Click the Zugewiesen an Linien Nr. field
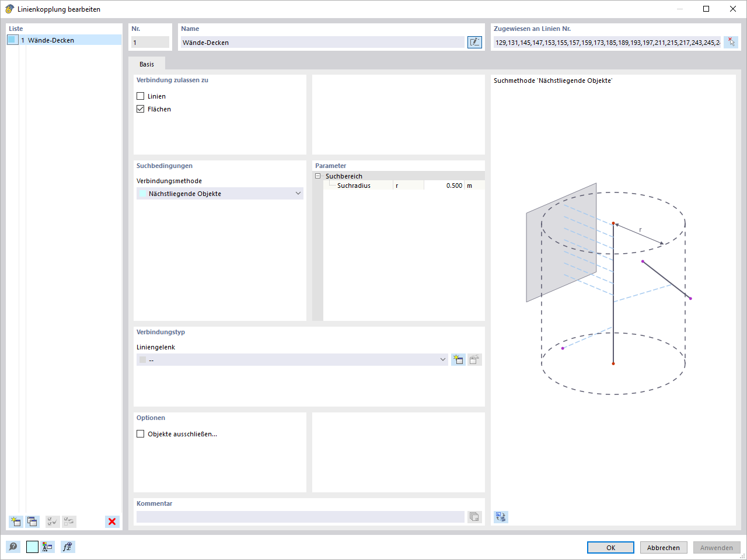The image size is (747, 560). pos(607,42)
